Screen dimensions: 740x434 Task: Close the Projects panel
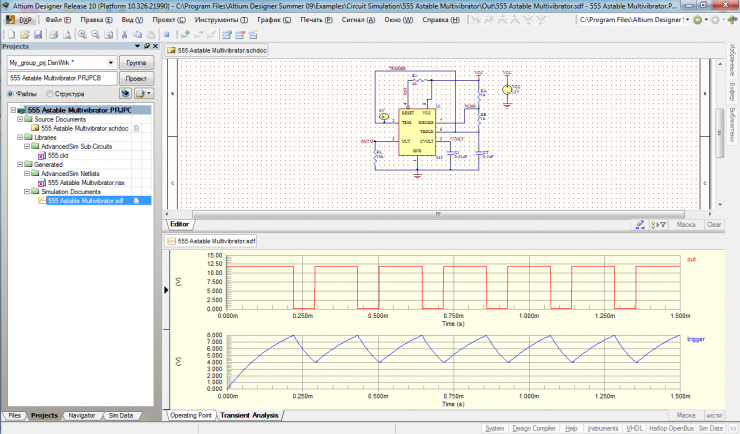[x=155, y=46]
